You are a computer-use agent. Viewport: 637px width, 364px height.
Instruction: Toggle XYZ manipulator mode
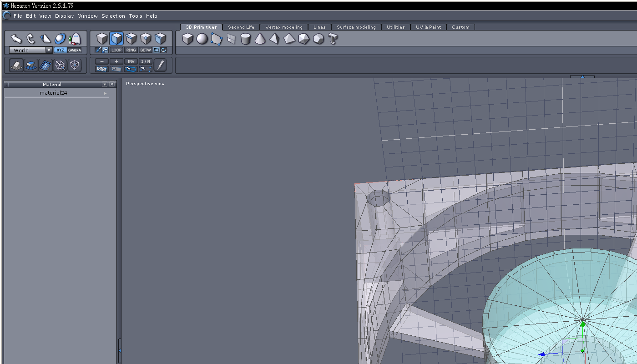60,50
